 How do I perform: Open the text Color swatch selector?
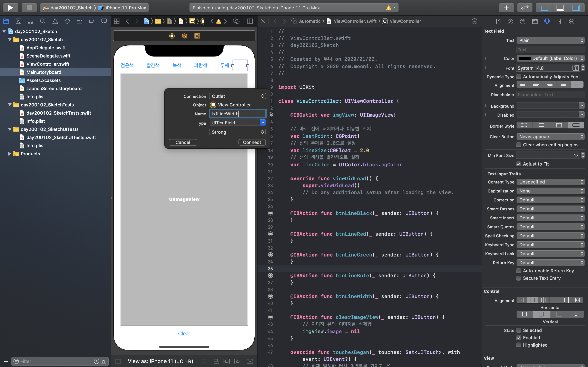(550, 58)
